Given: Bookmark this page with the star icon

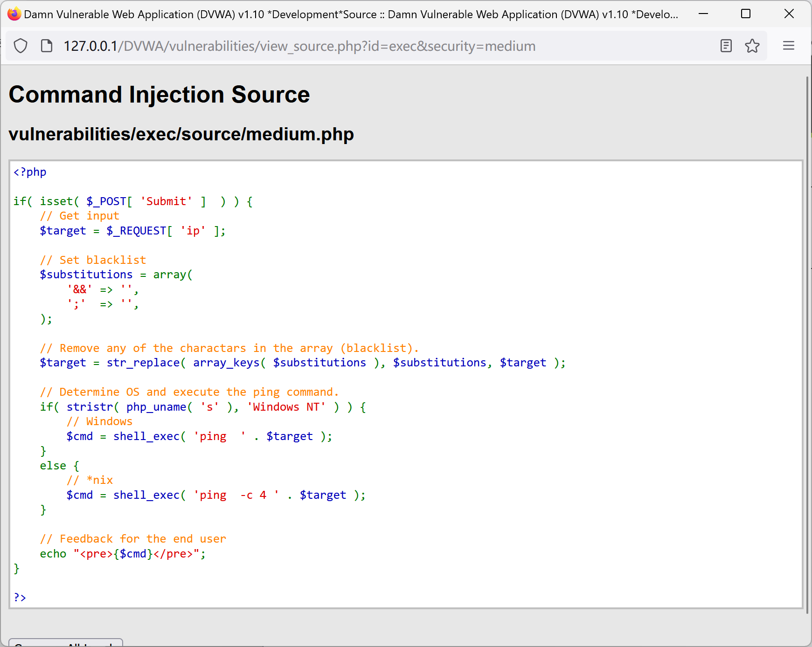Looking at the screenshot, I should pyautogui.click(x=752, y=46).
